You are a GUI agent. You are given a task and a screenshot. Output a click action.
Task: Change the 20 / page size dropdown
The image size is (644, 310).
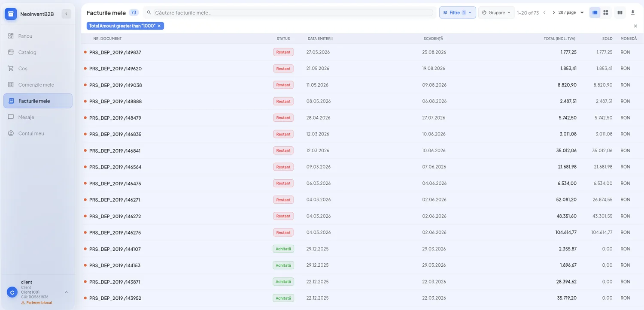coord(571,13)
